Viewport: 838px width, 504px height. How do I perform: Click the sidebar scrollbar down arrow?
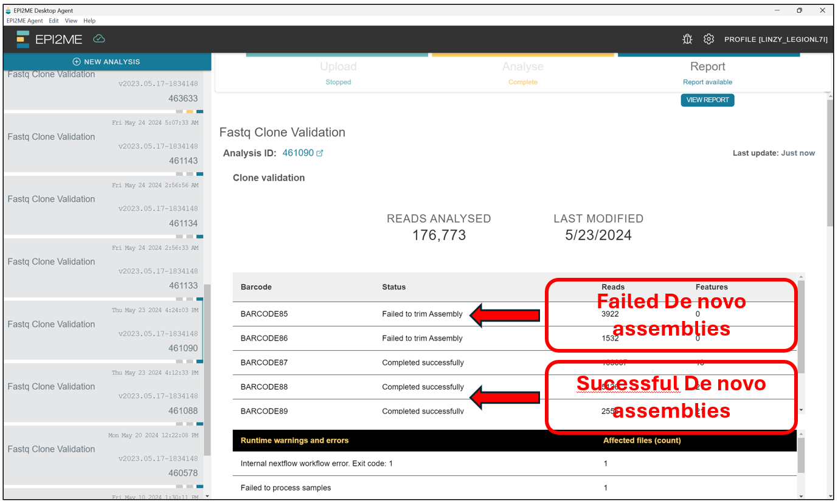tap(207, 496)
